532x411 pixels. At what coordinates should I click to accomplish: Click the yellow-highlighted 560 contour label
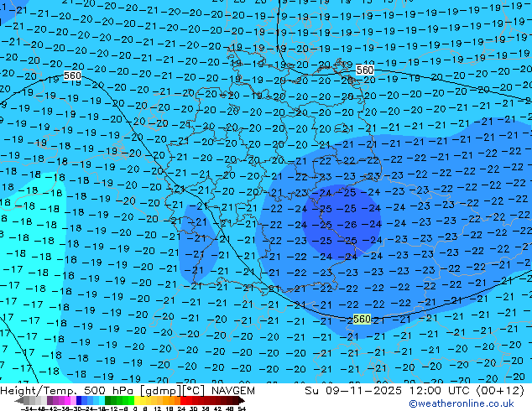(362, 319)
